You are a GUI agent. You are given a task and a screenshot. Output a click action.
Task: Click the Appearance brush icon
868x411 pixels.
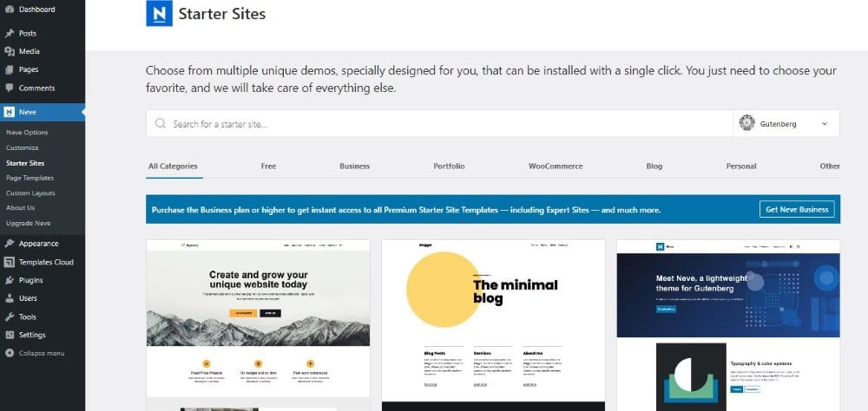10,244
